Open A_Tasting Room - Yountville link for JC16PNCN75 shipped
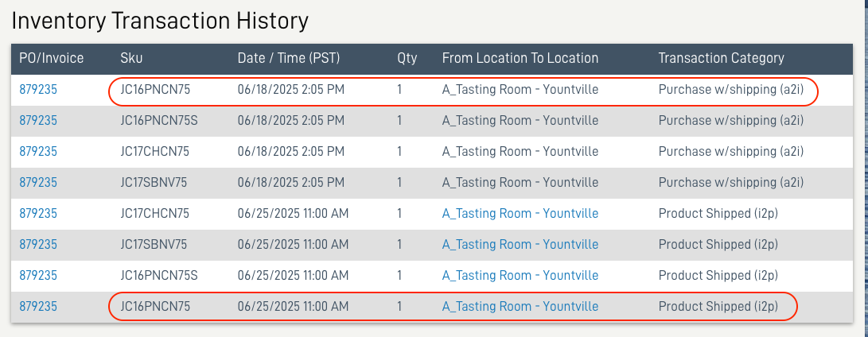The image size is (868, 337). tap(520, 307)
